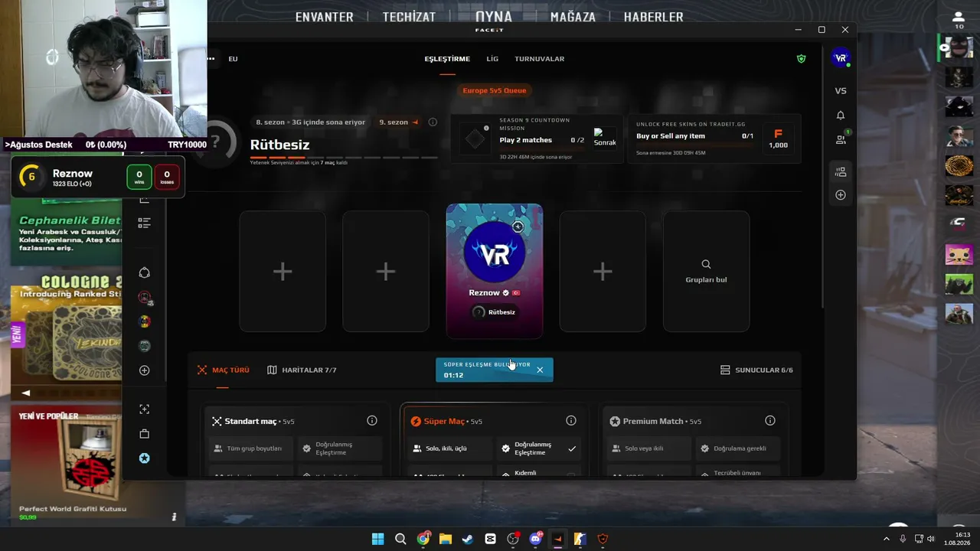This screenshot has width=980, height=551.
Task: Open Steam from the taskbar
Action: 468,539
